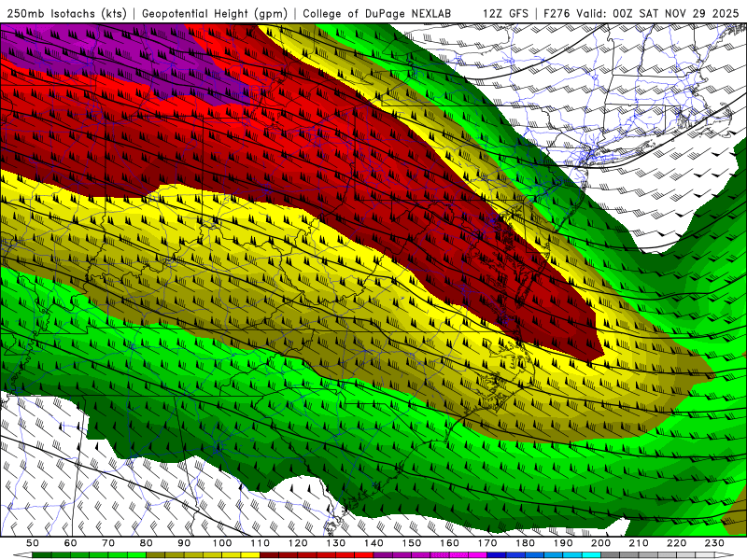Pick the bright yellow swatch below 110

[x=250, y=554]
